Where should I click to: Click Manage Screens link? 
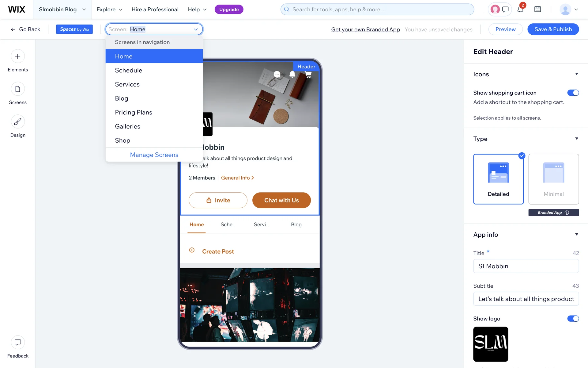154,155
